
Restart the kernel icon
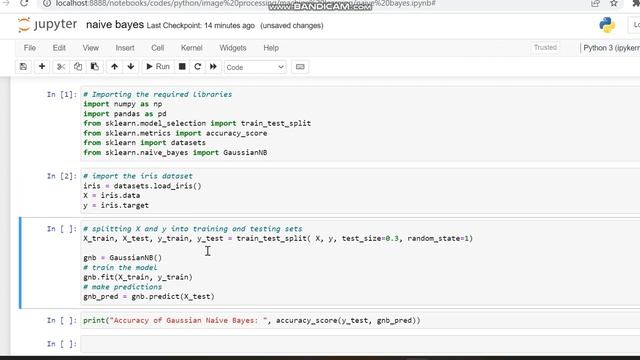(198, 67)
